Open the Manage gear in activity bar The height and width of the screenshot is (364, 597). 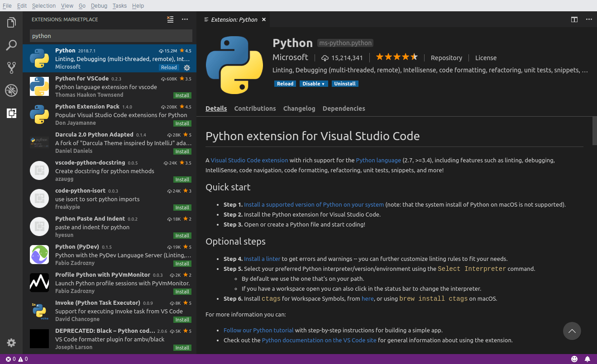[11, 342]
